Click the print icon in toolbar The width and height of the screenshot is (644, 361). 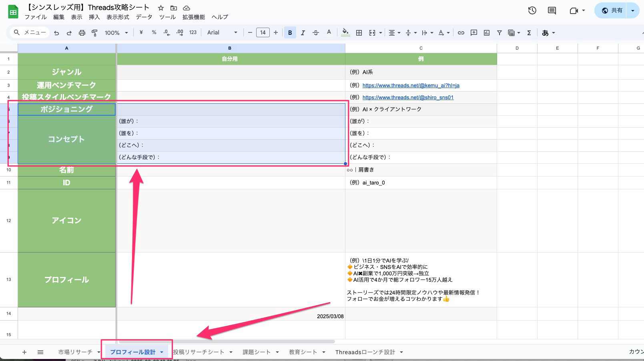82,33
